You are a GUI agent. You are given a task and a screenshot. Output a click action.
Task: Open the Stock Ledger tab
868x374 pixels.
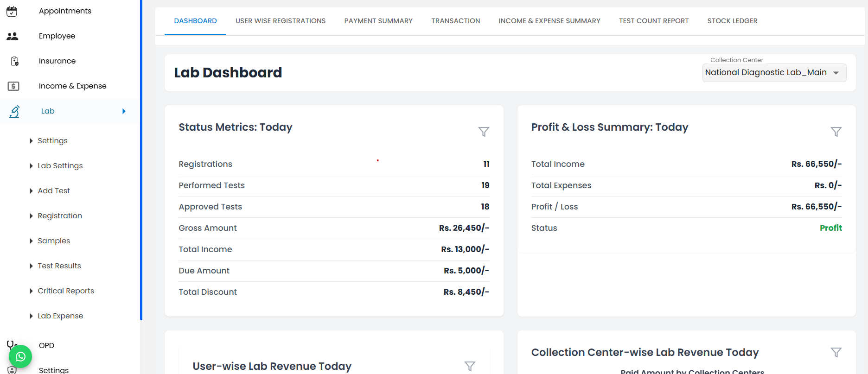(732, 21)
